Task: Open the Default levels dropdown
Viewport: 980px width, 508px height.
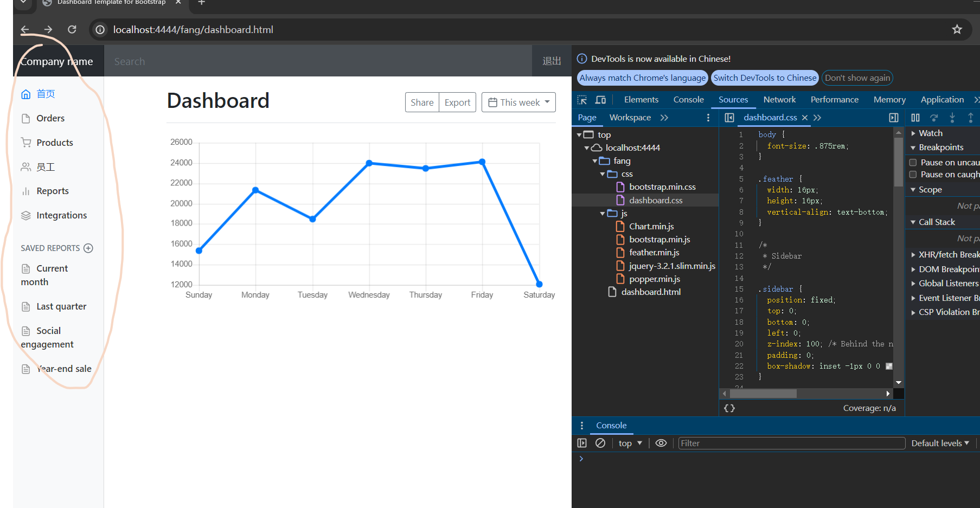Action: [940, 443]
